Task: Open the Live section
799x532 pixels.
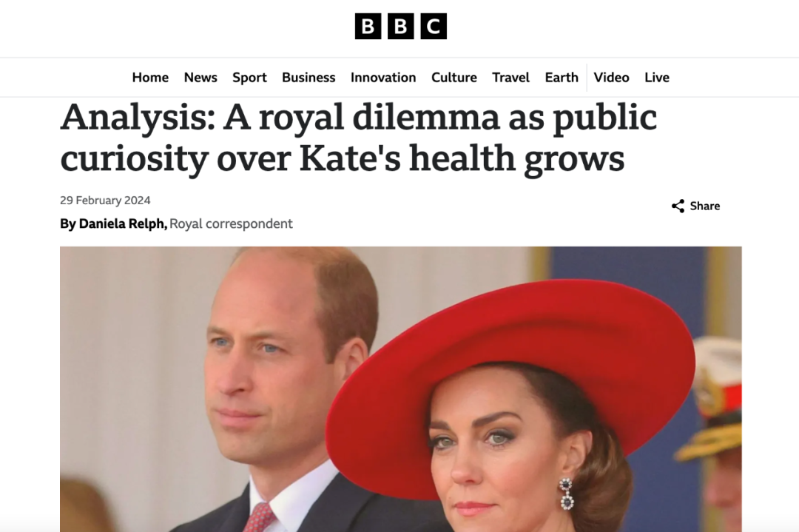Action: tap(657, 78)
